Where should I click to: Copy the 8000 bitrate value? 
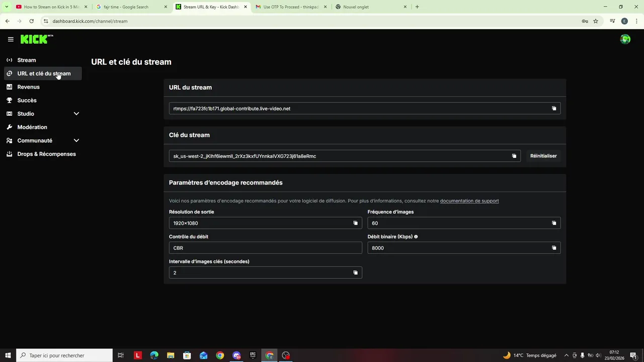click(x=554, y=248)
